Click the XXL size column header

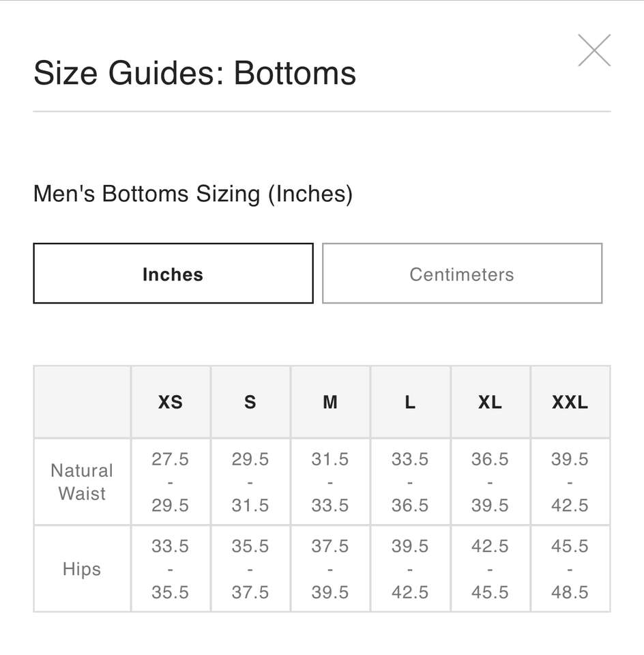click(570, 403)
